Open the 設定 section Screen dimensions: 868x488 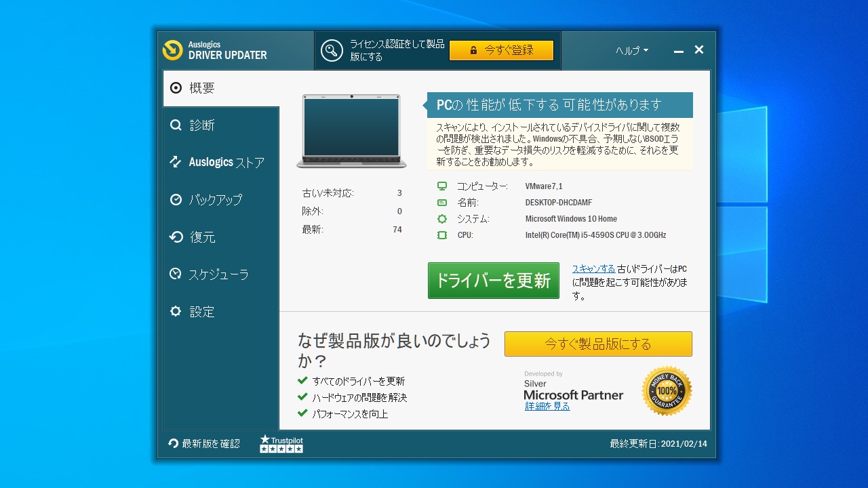[x=221, y=312]
